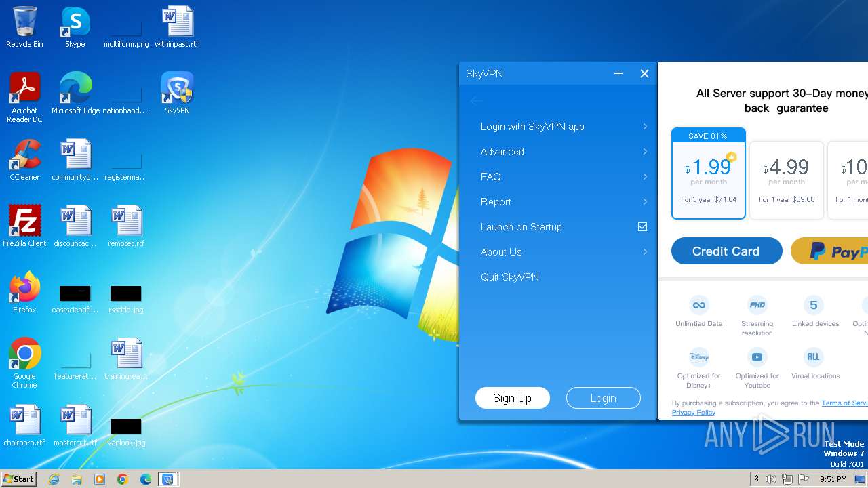Viewport: 868px width, 488px height.
Task: Open the Recycle Bin desktop icon
Action: point(24,27)
